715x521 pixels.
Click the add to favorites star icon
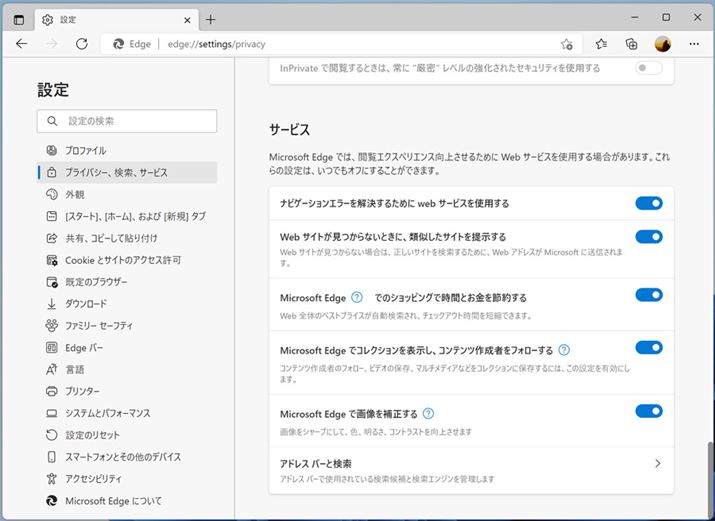pos(566,44)
